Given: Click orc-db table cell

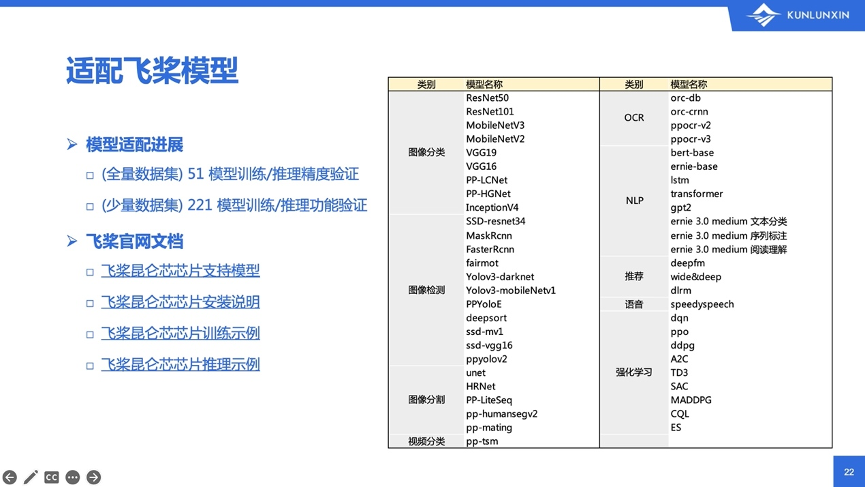Looking at the screenshot, I should click(685, 98).
